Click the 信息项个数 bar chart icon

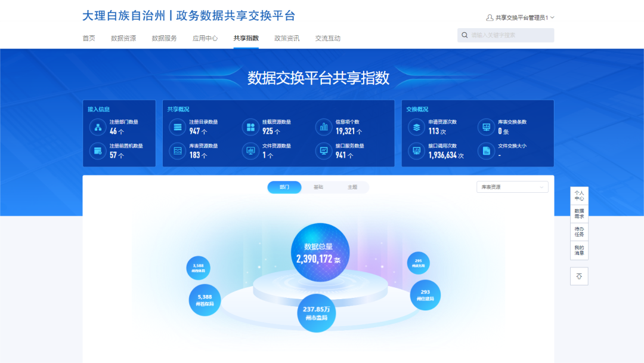tap(324, 127)
